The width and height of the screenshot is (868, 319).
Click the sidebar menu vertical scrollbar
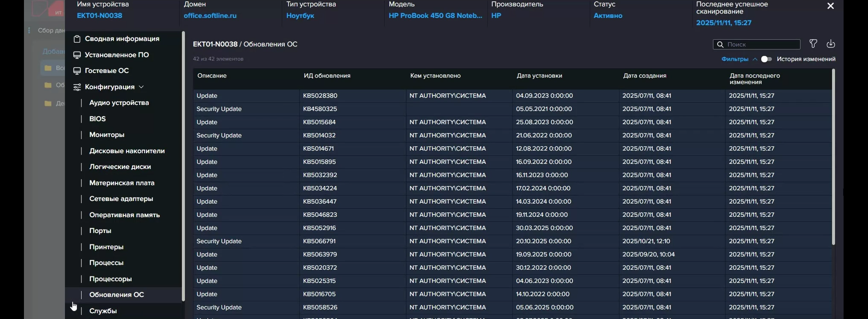(183, 166)
